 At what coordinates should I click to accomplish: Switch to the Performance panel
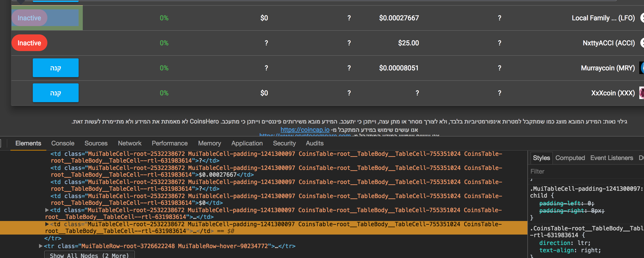click(169, 143)
